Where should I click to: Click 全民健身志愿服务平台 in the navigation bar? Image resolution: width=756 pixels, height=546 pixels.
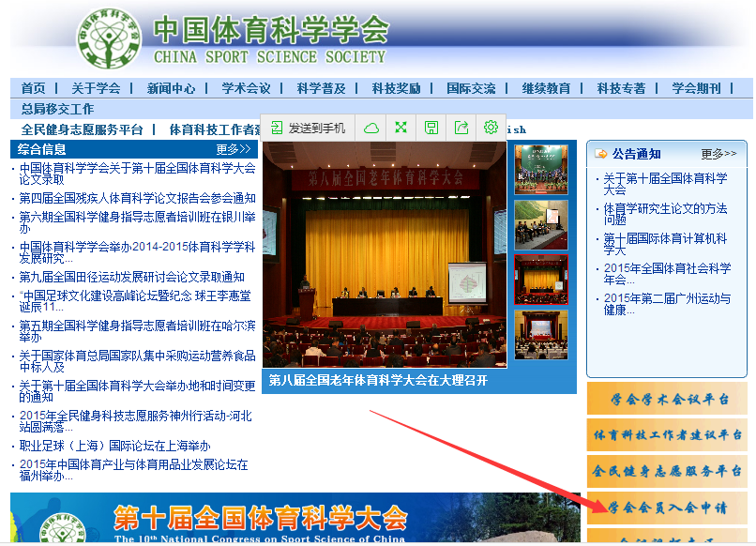pyautogui.click(x=82, y=129)
